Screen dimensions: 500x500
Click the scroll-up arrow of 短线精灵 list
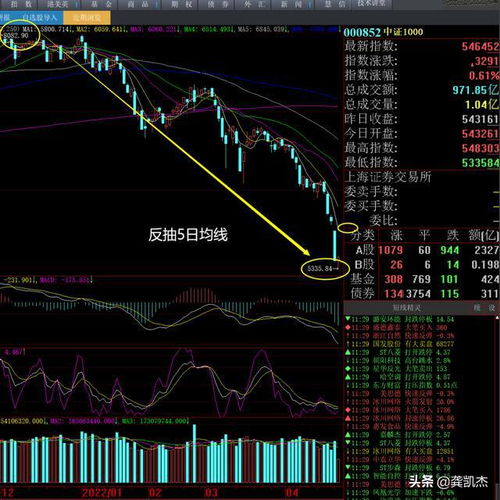(497, 318)
